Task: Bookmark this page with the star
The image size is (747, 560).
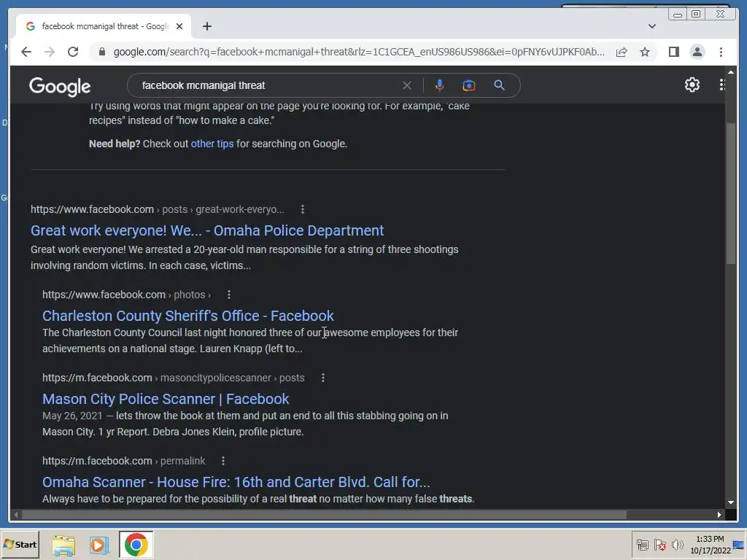Action: click(x=645, y=52)
